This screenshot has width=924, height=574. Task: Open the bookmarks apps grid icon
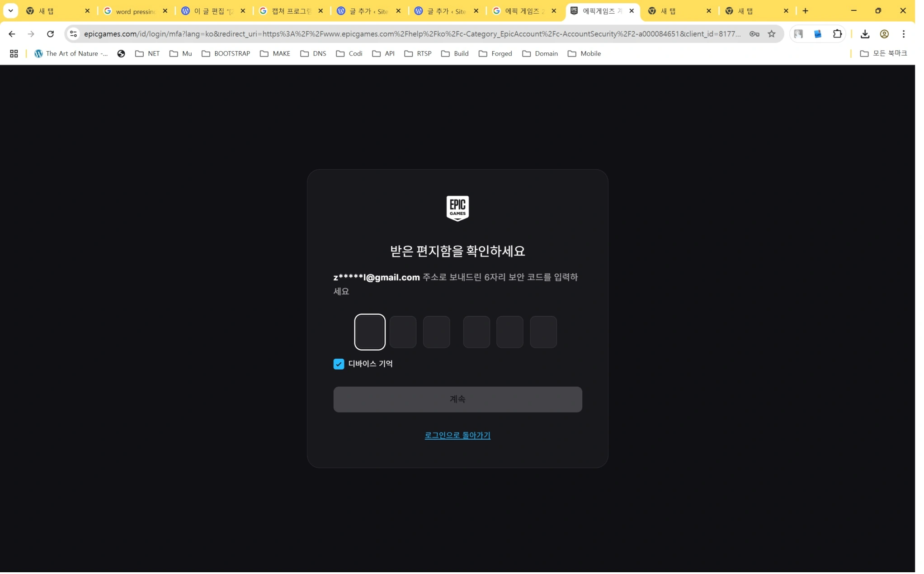point(14,53)
